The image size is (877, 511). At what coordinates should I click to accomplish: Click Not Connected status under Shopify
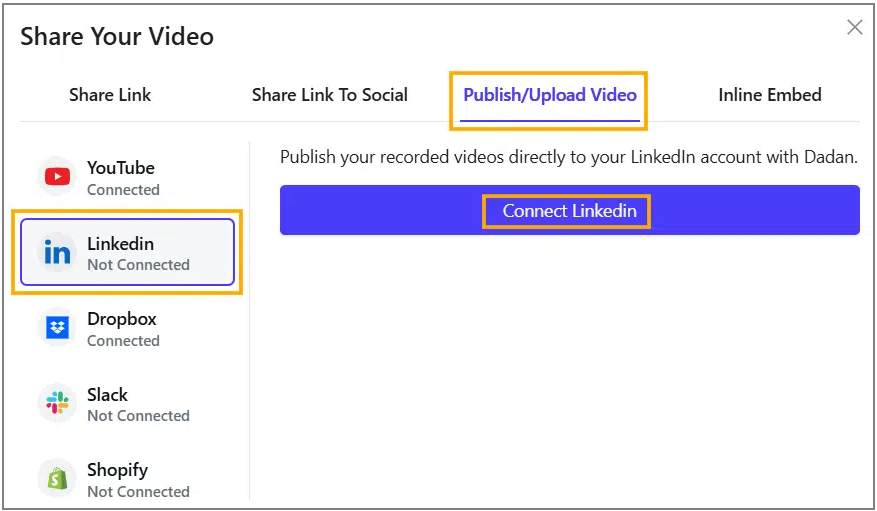(138, 491)
